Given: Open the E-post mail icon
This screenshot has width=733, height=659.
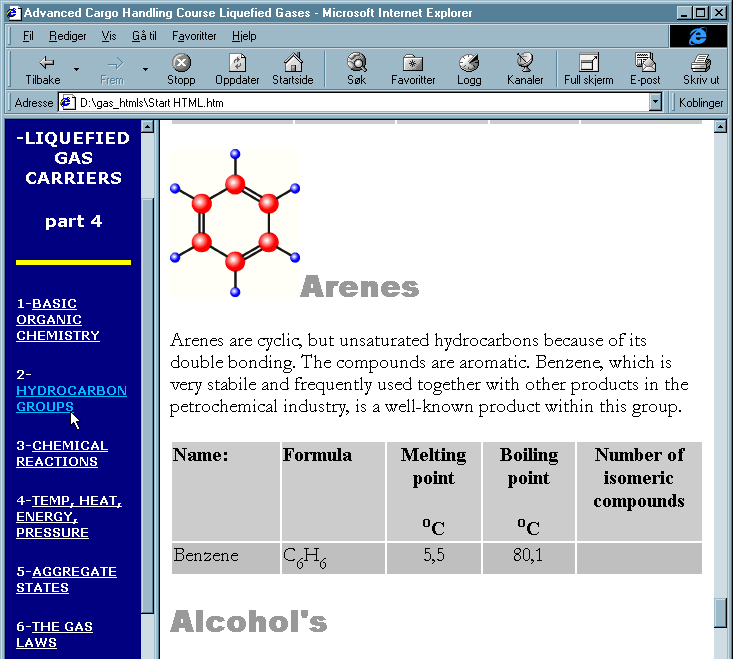Looking at the screenshot, I should (645, 68).
